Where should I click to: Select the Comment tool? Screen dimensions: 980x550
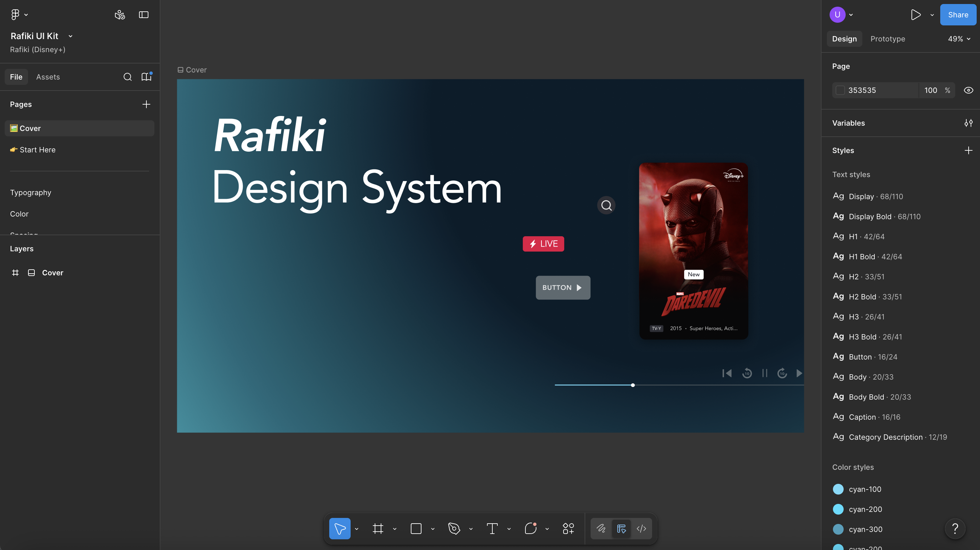tap(530, 528)
